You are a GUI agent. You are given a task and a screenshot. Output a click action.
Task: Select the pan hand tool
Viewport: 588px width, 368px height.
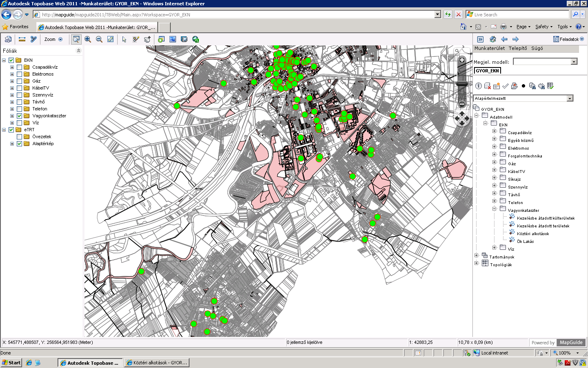pyautogui.click(x=147, y=39)
